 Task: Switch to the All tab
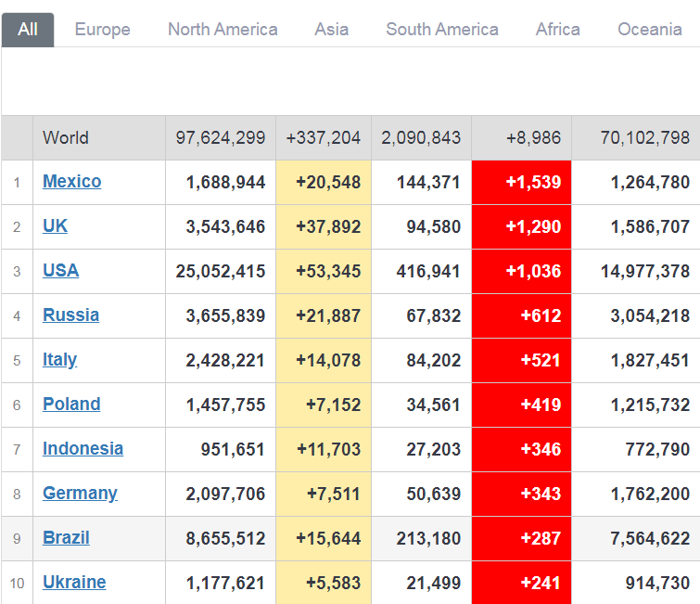[x=28, y=30]
